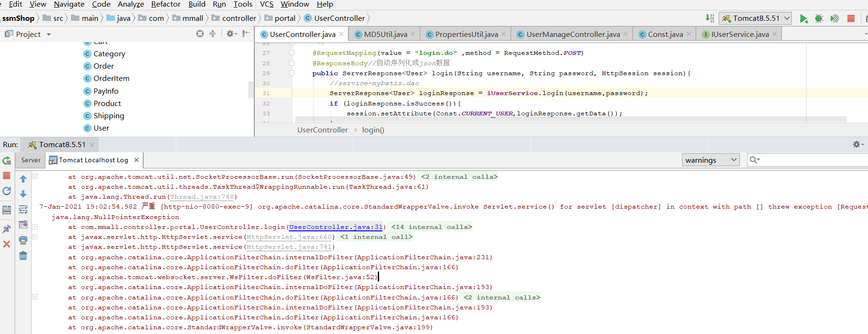Start debugging with the bug icon
Screen dimensions: 868x334
(x=819, y=18)
